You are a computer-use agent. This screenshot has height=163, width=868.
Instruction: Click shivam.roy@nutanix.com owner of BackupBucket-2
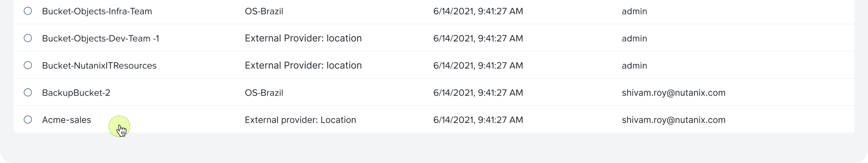[x=674, y=93]
